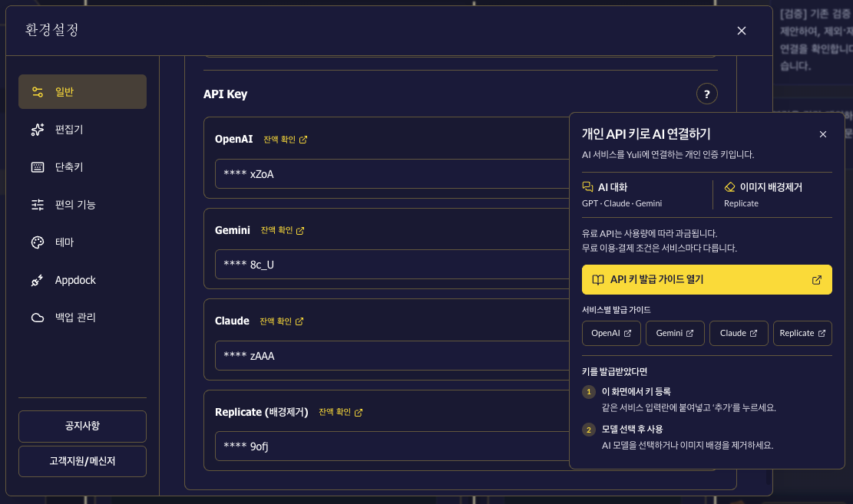This screenshot has width=853, height=504.
Task: Open the Appdock settings tab
Action: pyautogui.click(x=82, y=280)
